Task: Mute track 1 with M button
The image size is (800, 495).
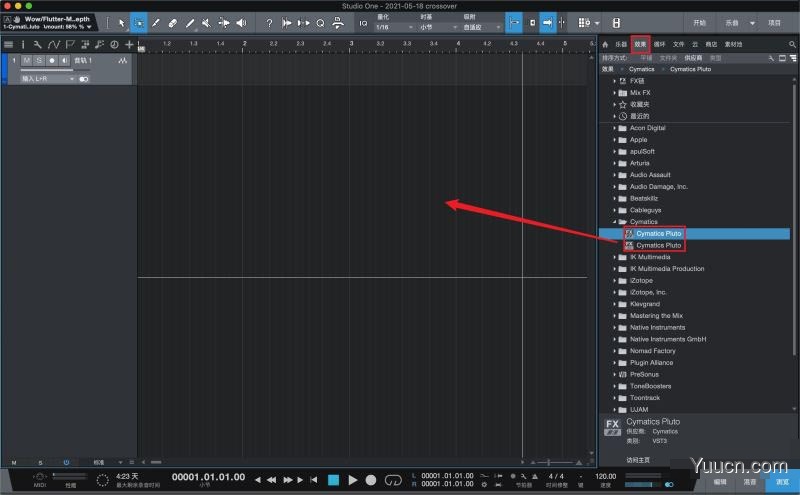Action: 27,61
